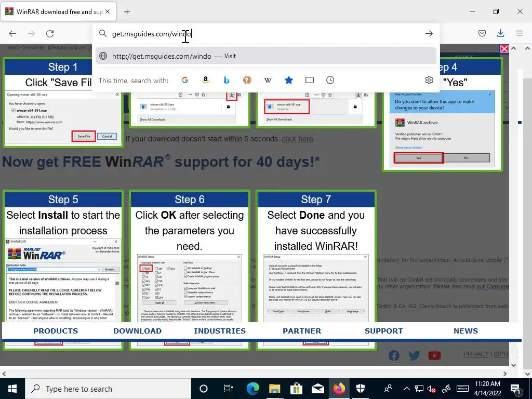Search in bookmarks via the star icon
Viewport: 532px width, 399px height.
click(x=289, y=80)
